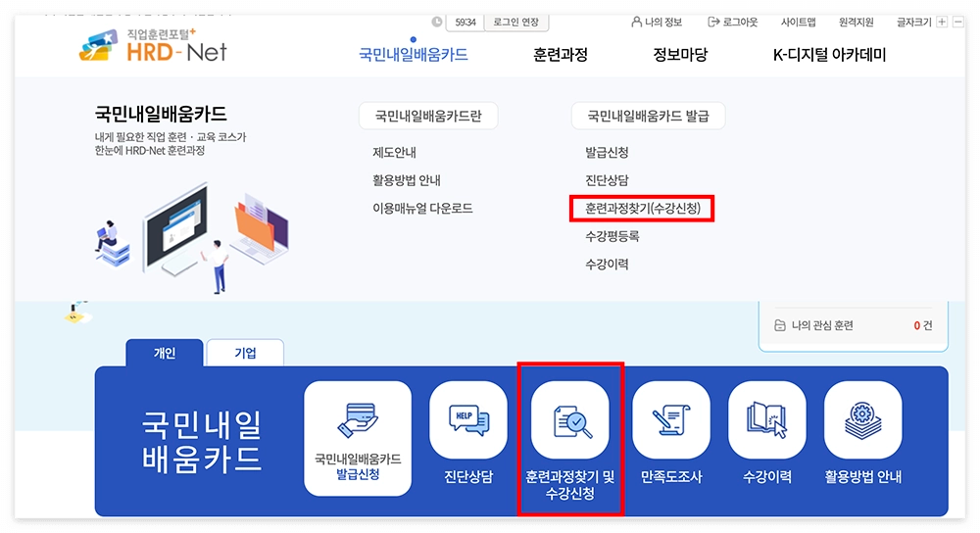Image resolution: width=980 pixels, height=533 pixels.
Task: Select 수강이력 submenu entry
Action: click(607, 265)
